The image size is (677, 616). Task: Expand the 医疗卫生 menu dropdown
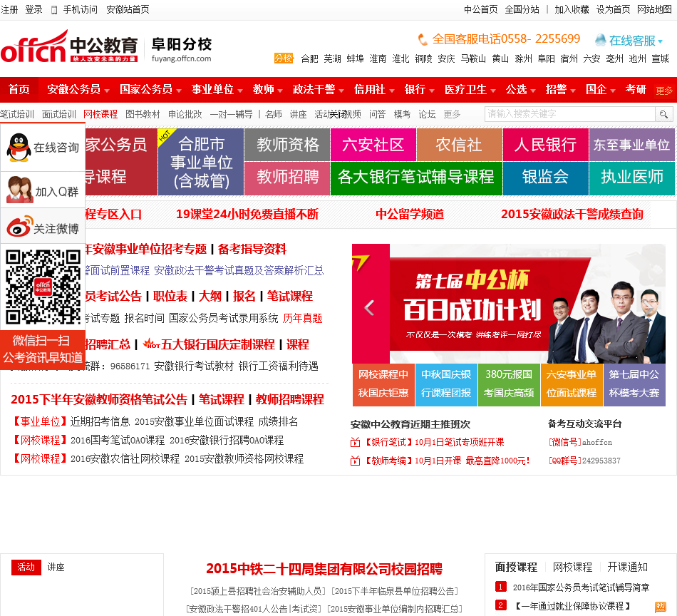(493, 91)
